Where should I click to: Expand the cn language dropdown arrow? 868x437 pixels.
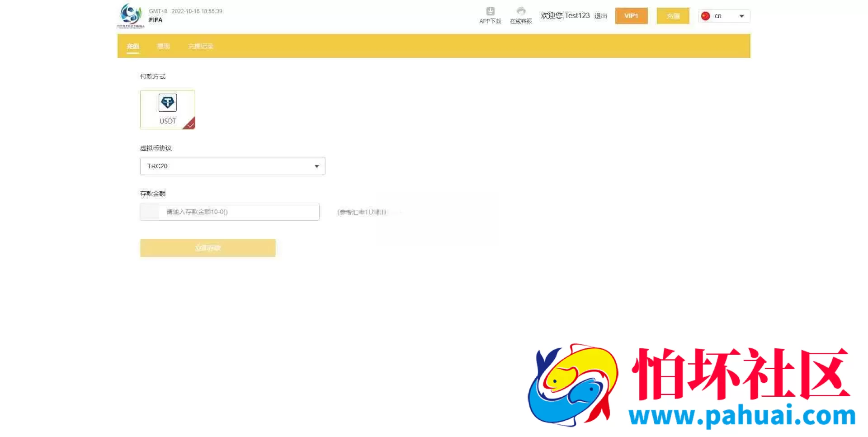[742, 16]
